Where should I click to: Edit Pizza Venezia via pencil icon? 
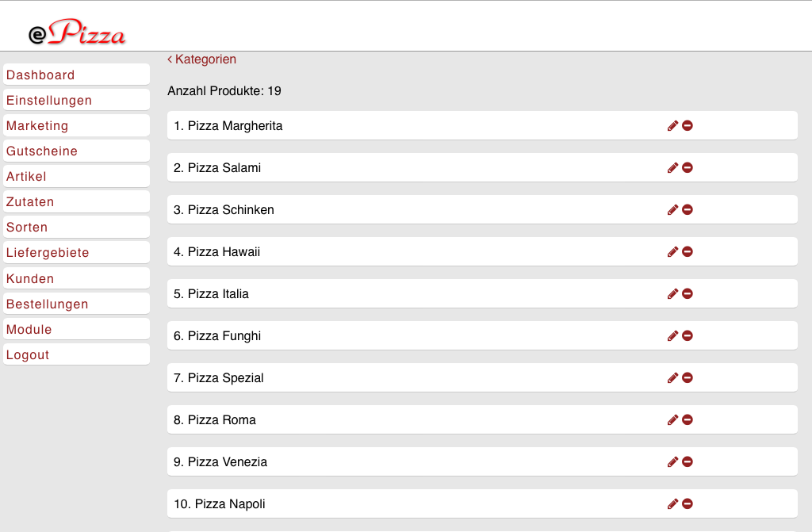coord(672,461)
